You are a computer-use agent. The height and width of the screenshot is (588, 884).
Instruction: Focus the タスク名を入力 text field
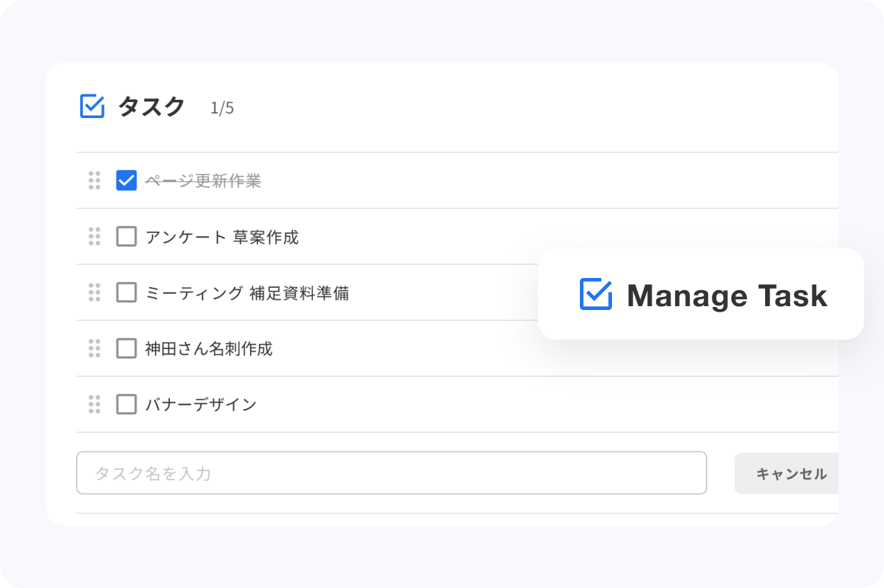pyautogui.click(x=391, y=473)
